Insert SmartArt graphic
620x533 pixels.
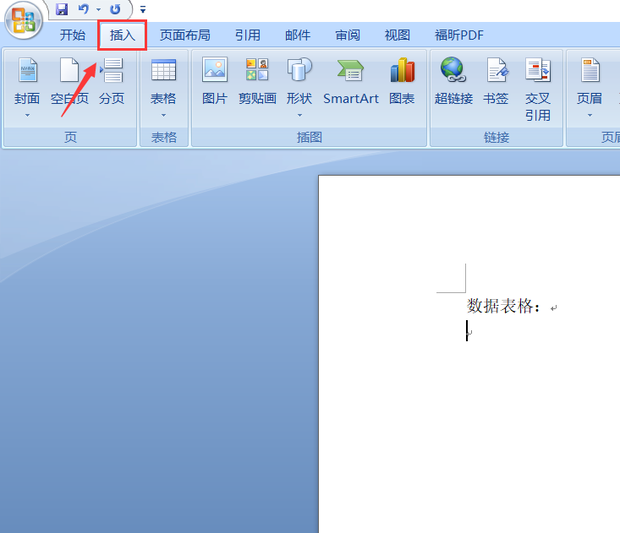tap(351, 82)
